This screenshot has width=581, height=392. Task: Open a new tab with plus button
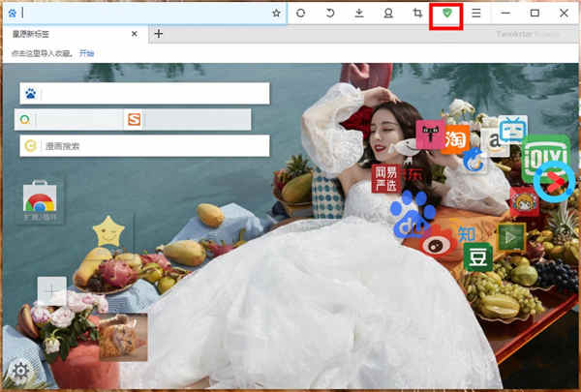159,34
